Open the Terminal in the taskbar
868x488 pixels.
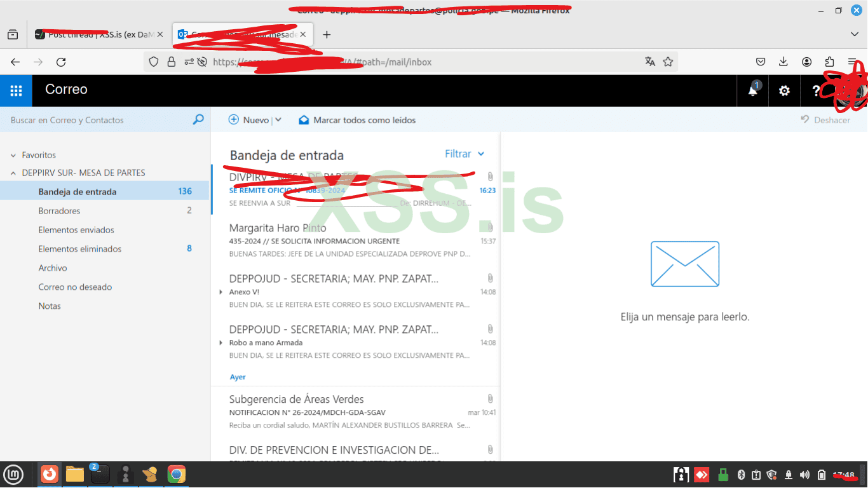[100, 474]
